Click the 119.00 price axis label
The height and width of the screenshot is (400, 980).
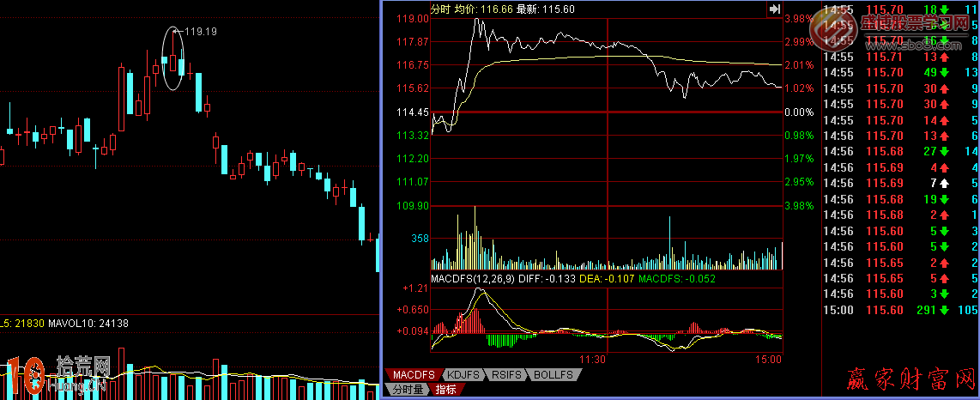(x=413, y=19)
